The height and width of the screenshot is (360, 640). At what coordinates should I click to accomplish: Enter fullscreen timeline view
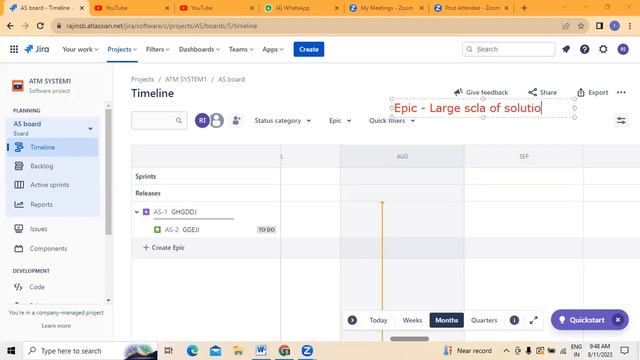(533, 320)
